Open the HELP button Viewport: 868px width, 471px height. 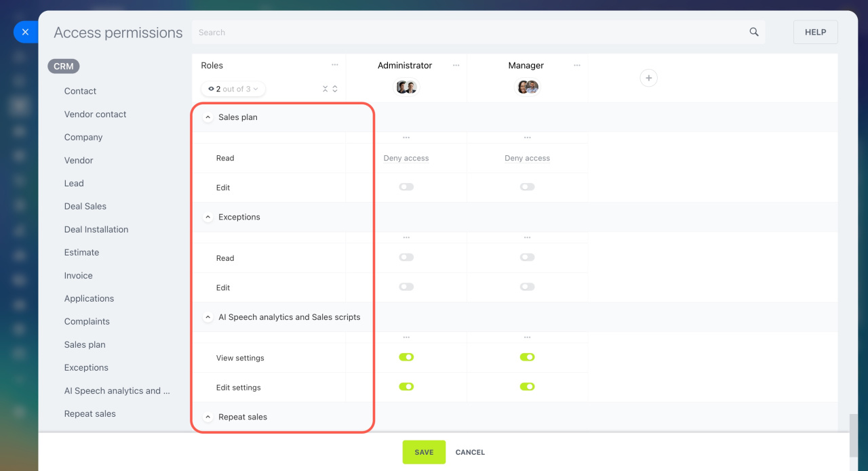(815, 32)
